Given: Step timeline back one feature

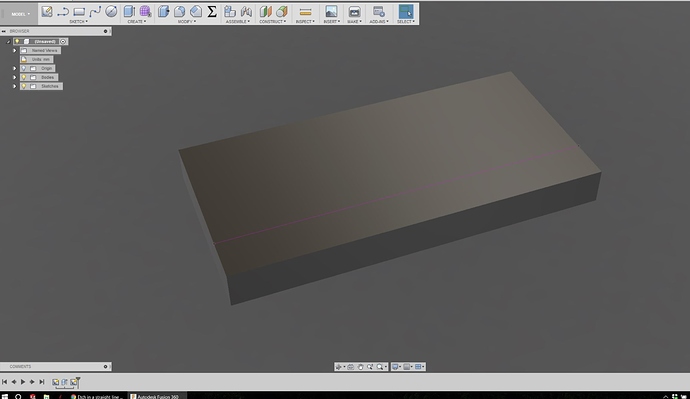Looking at the screenshot, I should pyautogui.click(x=14, y=382).
